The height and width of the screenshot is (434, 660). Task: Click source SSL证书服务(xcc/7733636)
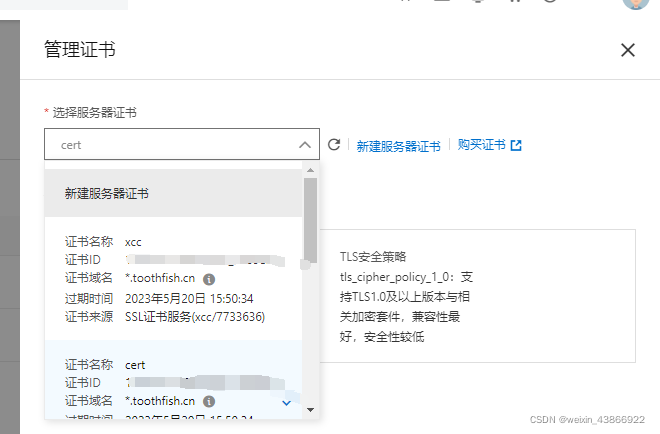point(195,317)
